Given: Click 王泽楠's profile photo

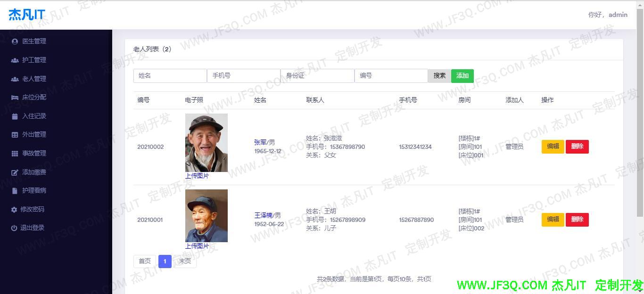Looking at the screenshot, I should pos(206,215).
